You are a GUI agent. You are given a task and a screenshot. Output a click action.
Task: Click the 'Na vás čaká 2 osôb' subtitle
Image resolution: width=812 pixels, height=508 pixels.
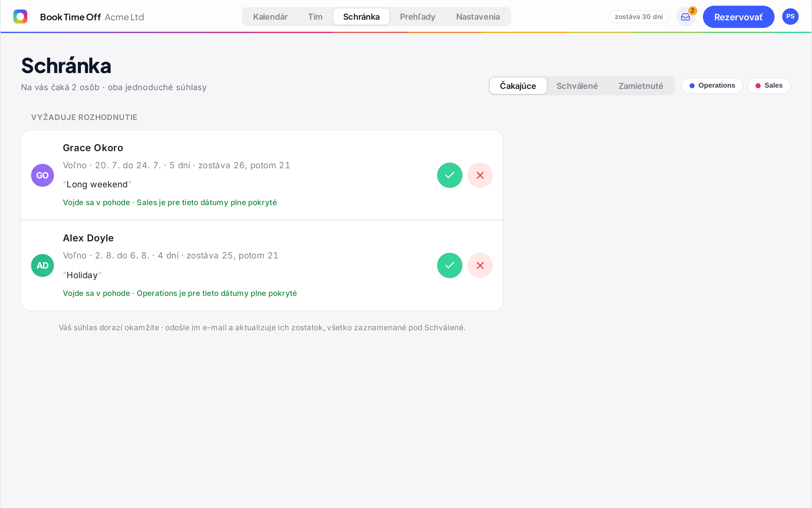114,87
